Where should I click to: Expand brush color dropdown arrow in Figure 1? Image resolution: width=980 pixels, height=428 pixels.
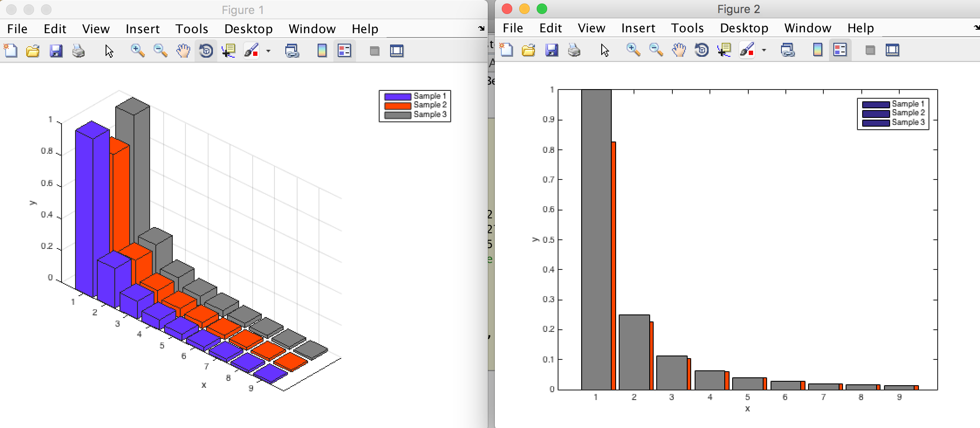(268, 51)
